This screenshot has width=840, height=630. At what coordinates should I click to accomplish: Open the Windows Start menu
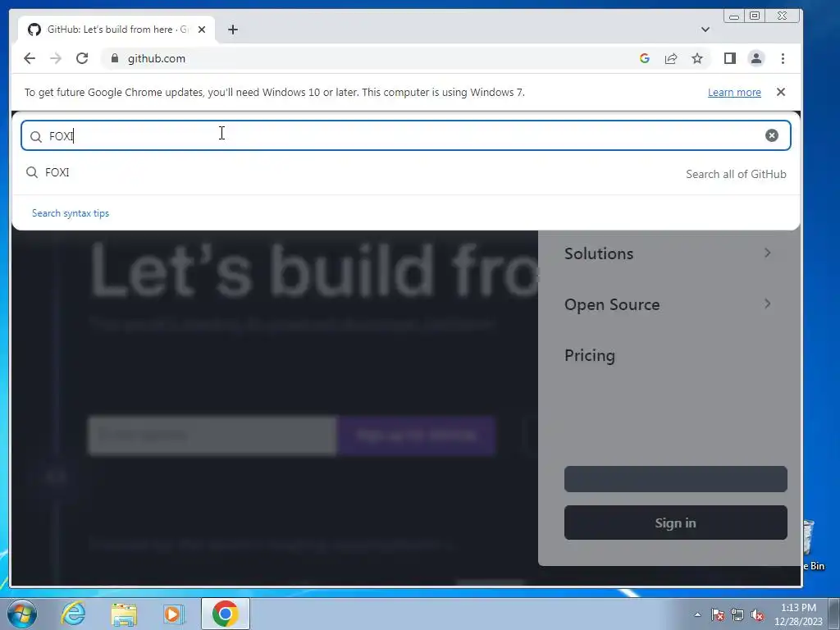pos(22,614)
